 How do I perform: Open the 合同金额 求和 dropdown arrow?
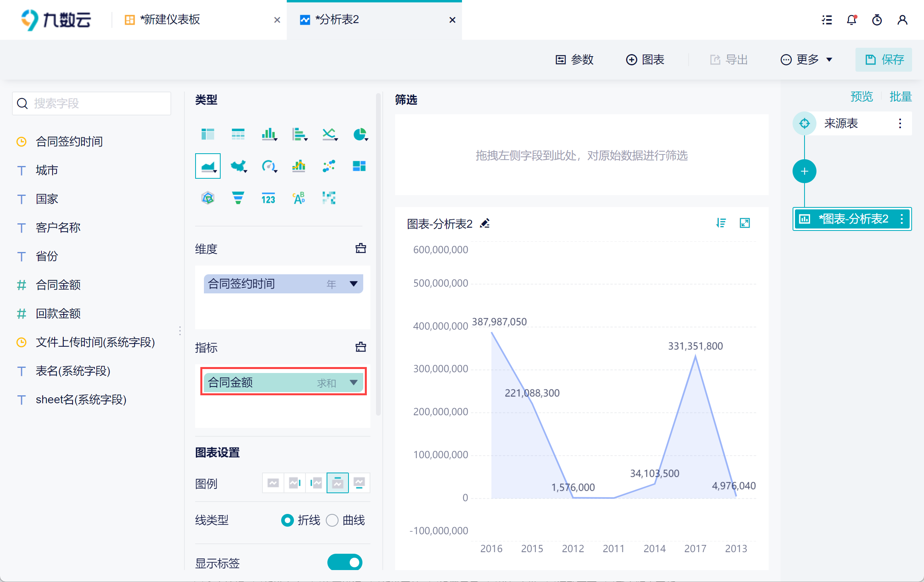point(353,383)
